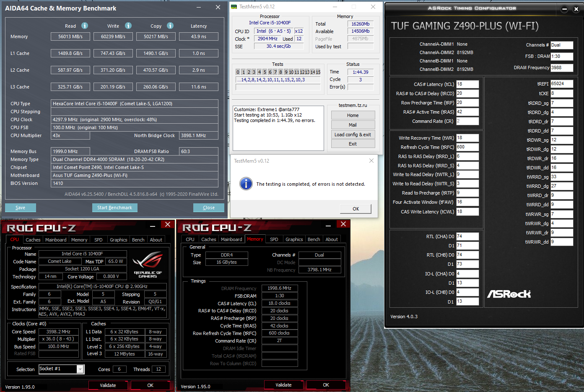Click the tCKE value field in ASRock
The image size is (584, 392).
pyautogui.click(x=561, y=93)
